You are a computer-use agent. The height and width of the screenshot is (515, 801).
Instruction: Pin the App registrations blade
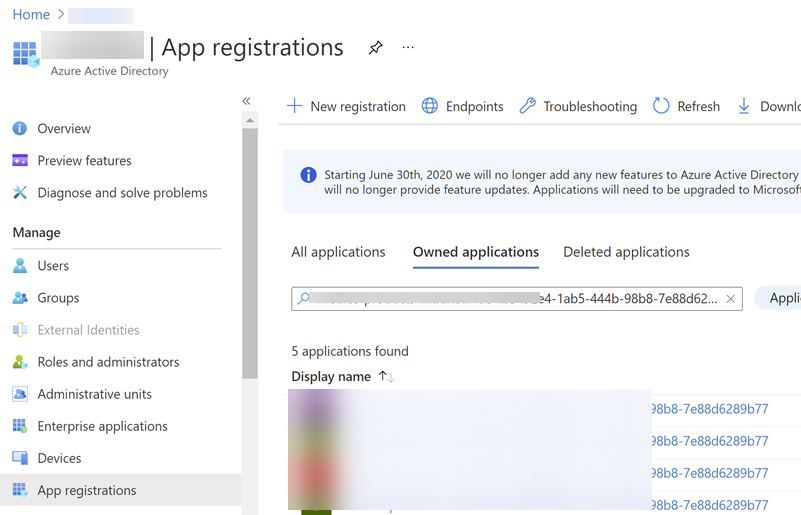(375, 48)
